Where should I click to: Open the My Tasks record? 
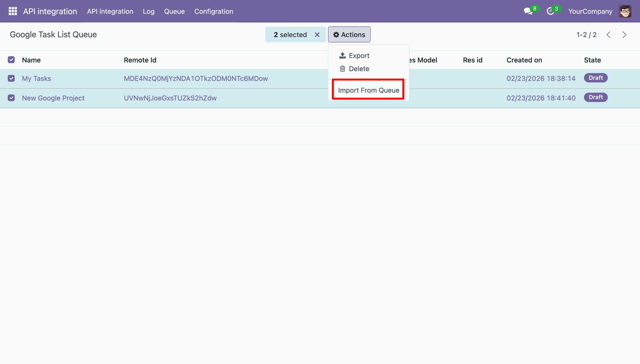(x=36, y=79)
